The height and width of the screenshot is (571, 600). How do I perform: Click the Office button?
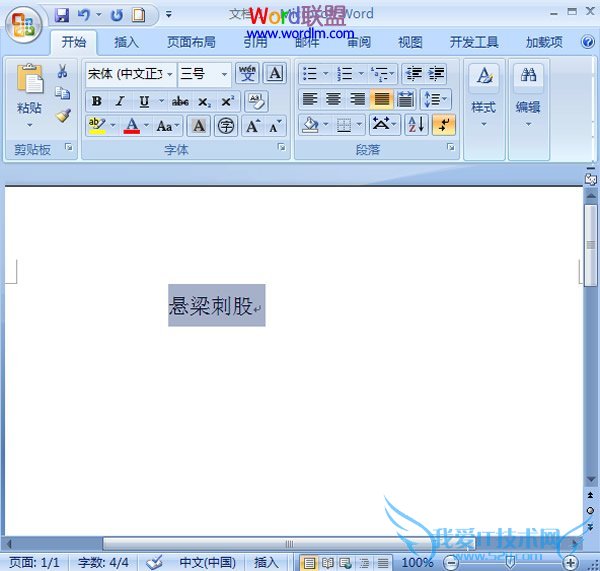coord(22,24)
